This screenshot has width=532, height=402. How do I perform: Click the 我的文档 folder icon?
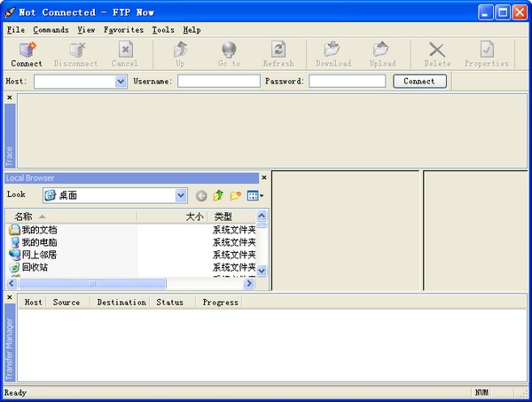14,230
